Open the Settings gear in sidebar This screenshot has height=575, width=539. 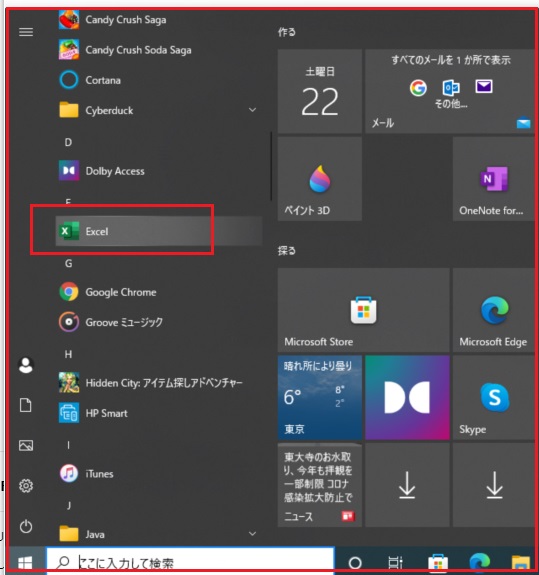(26, 486)
